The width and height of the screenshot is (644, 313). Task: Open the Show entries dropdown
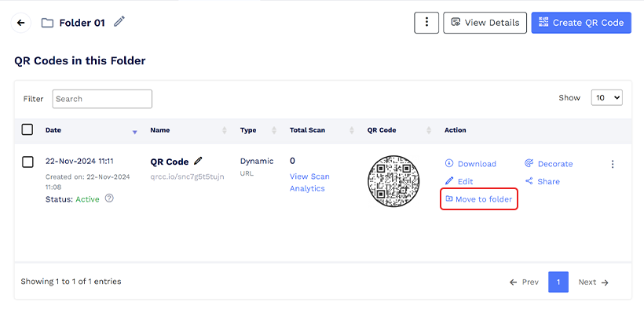pos(606,97)
